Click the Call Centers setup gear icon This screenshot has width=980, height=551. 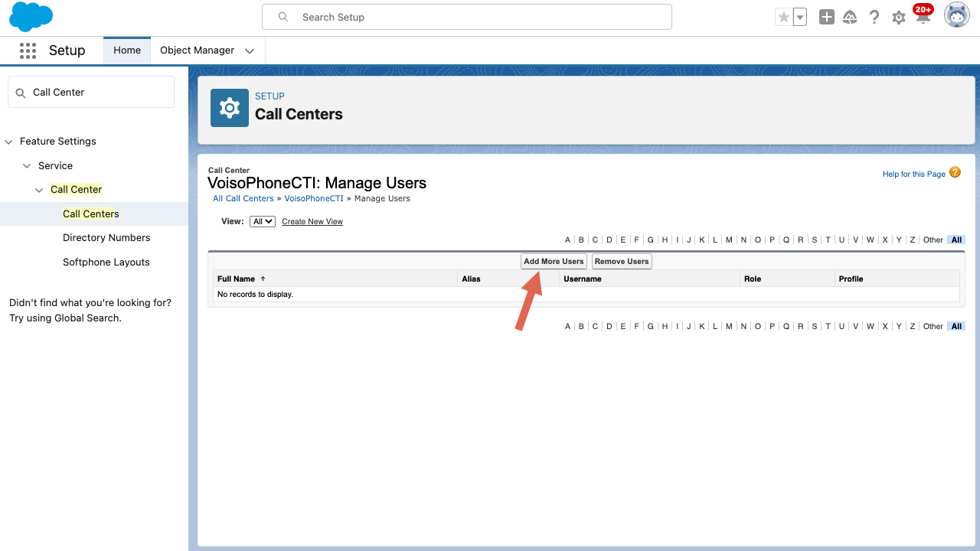(x=230, y=108)
